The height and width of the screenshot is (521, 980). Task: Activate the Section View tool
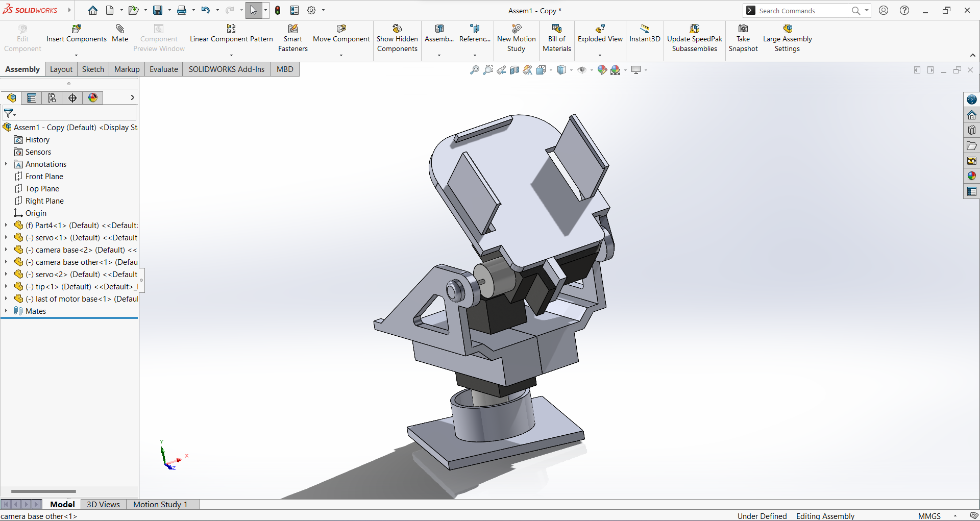(x=514, y=70)
